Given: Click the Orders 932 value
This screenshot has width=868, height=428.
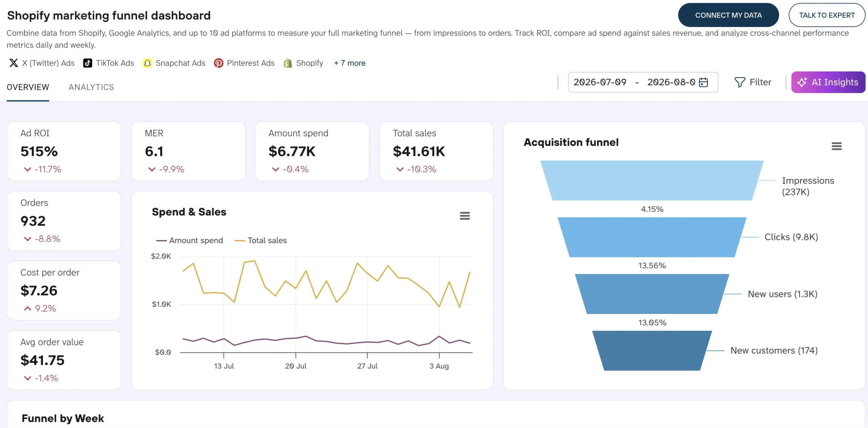Looking at the screenshot, I should click(33, 221).
